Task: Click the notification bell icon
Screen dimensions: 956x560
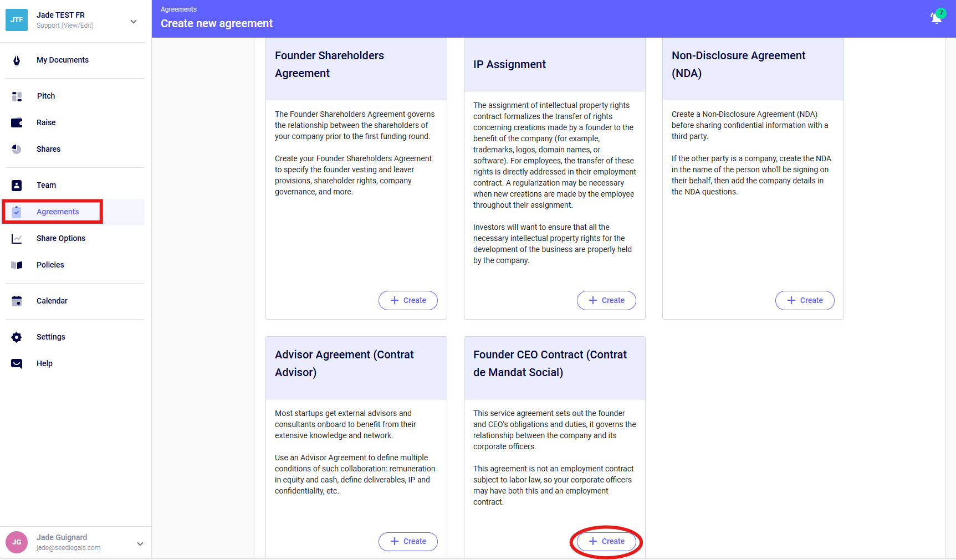Action: pyautogui.click(x=936, y=18)
